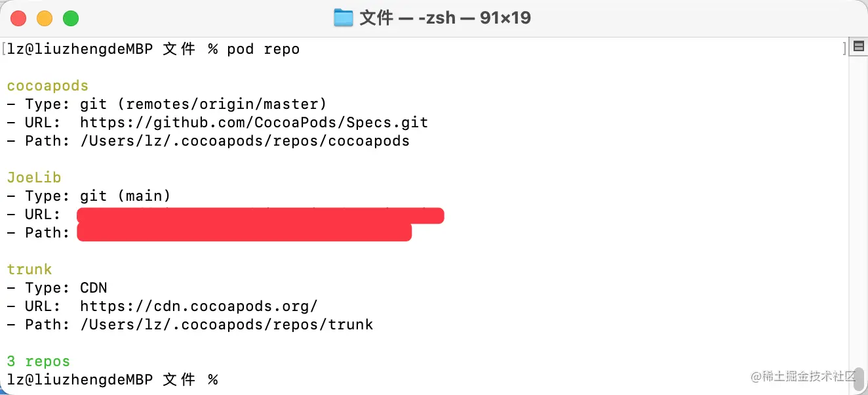Click the window title "文件 — -zsh — 91×19"
Screen dimensions: 868x395
tap(444, 18)
